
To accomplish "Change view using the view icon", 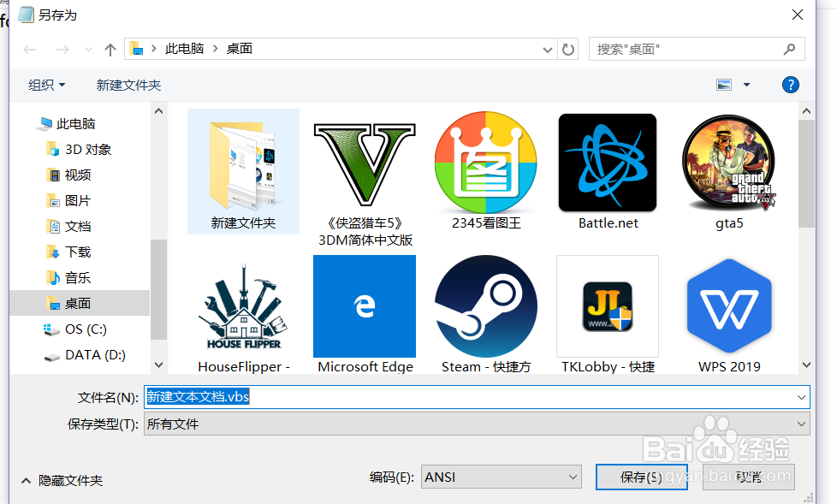I will coord(724,85).
